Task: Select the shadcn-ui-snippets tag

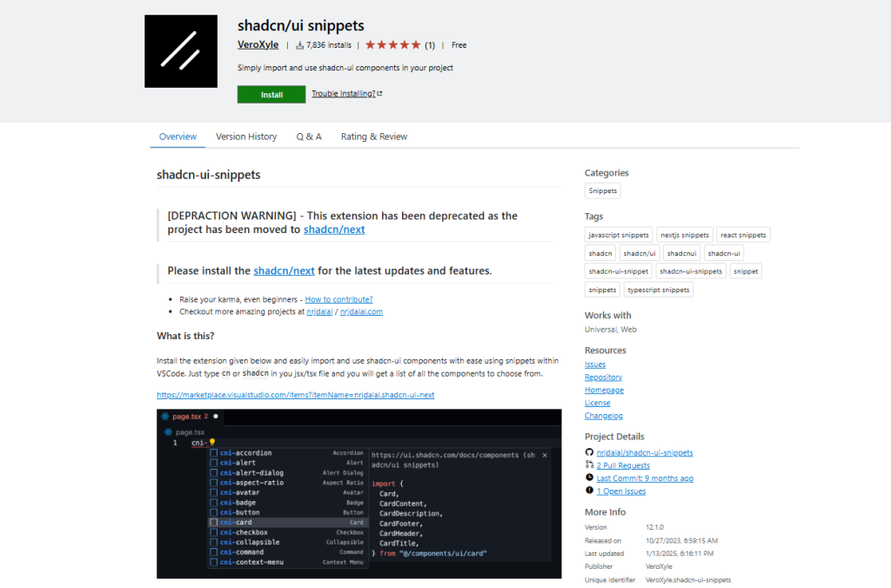Action: click(x=691, y=271)
